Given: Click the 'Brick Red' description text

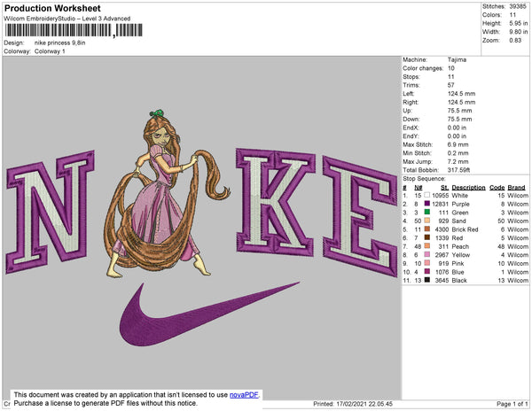Looking at the screenshot, I should [x=465, y=229].
